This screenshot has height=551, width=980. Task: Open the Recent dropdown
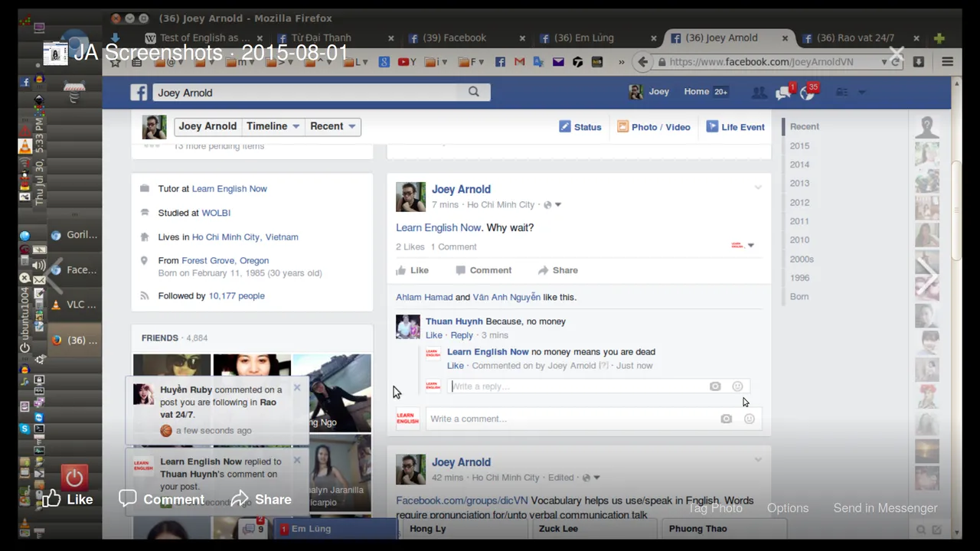(332, 126)
